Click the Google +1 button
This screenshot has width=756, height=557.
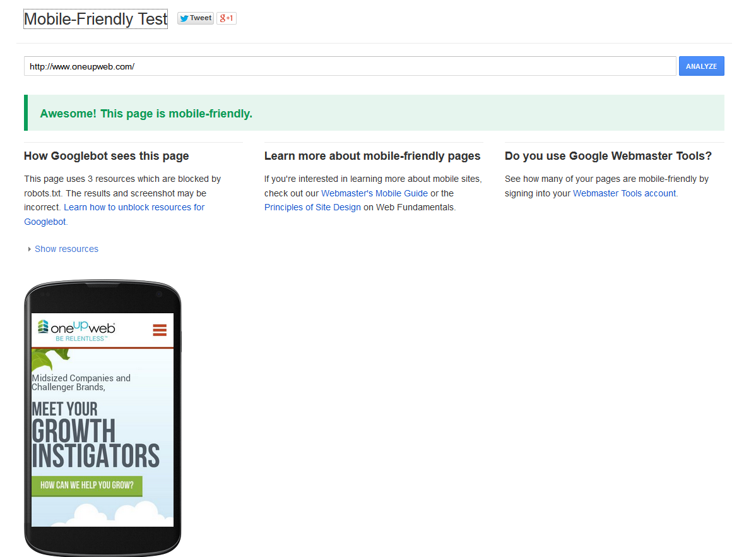(226, 18)
